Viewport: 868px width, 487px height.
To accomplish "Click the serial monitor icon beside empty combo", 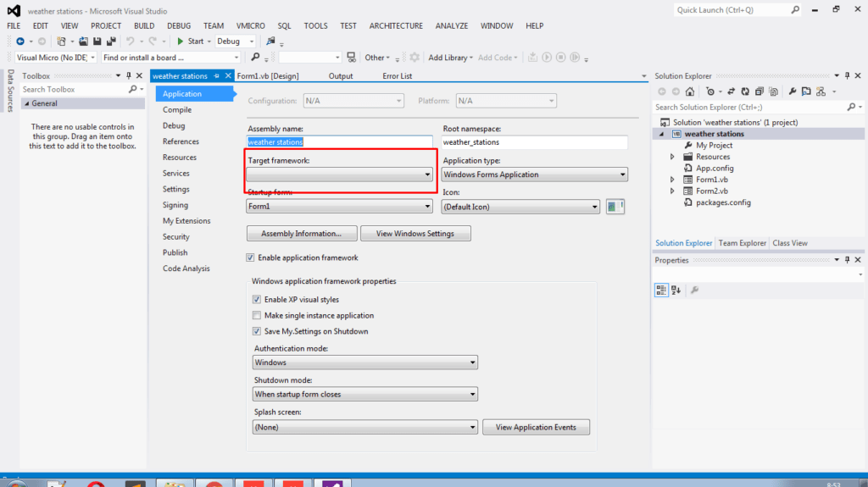I will coord(351,58).
